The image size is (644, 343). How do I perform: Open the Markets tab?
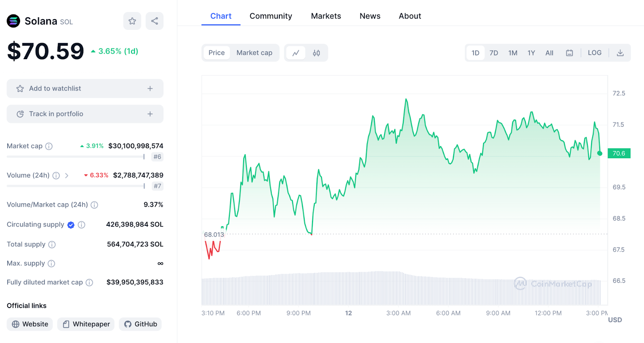coord(326,16)
